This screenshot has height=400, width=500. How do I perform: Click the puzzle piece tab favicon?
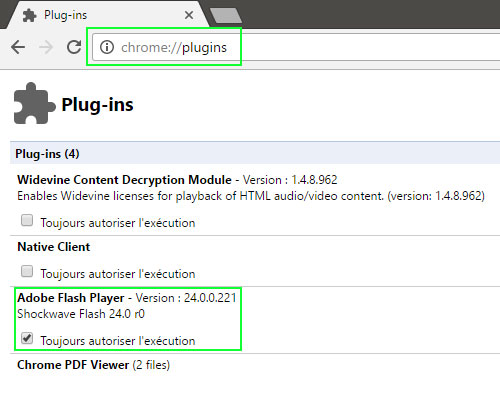pyautogui.click(x=29, y=15)
